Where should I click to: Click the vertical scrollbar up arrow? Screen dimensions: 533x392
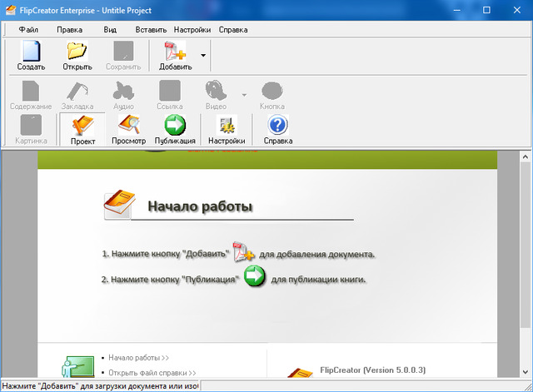click(526, 157)
